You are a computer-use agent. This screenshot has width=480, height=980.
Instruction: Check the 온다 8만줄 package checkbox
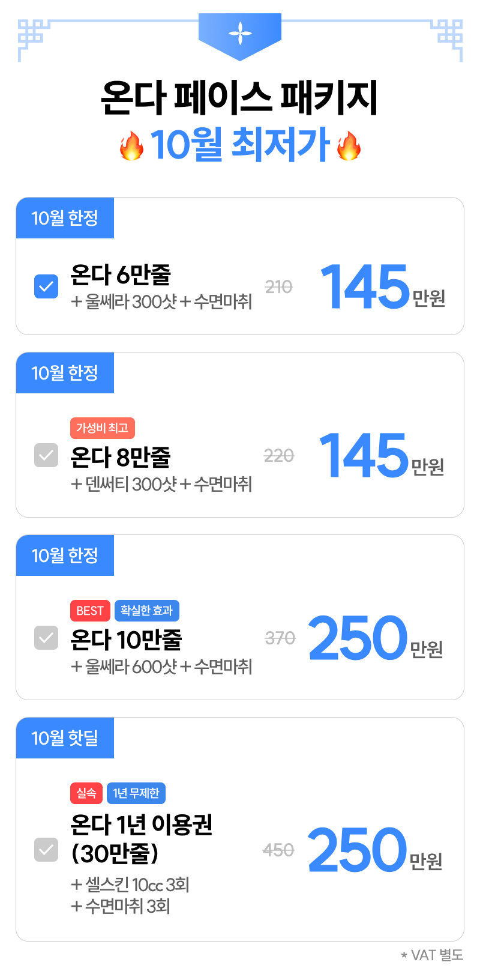46,455
